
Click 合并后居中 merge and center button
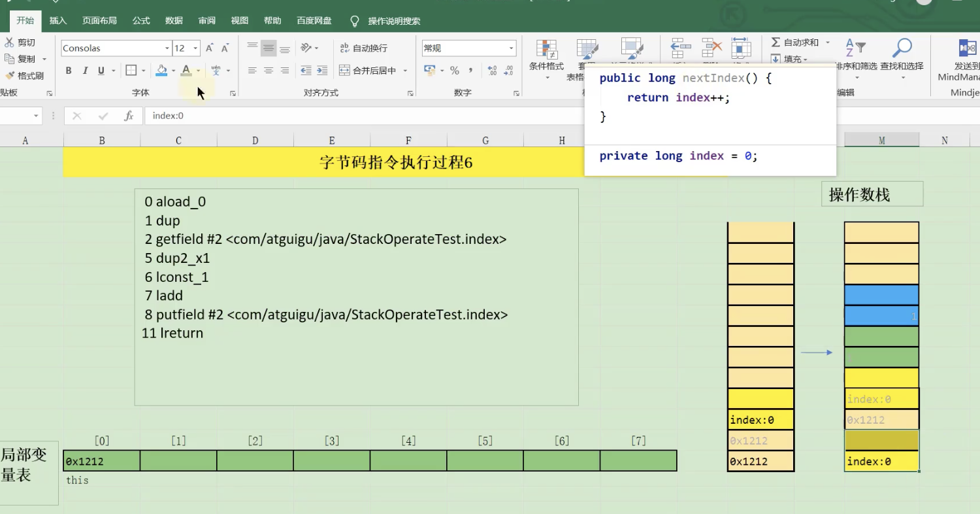coord(367,71)
